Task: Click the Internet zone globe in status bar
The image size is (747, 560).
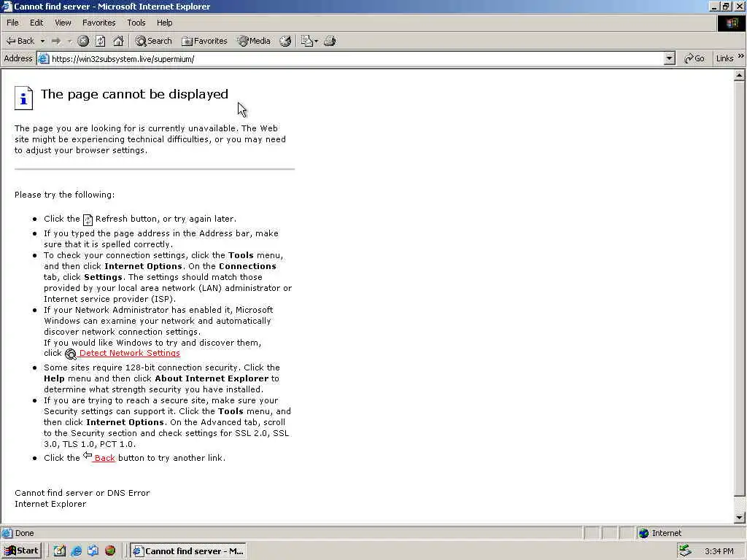Action: pos(643,533)
